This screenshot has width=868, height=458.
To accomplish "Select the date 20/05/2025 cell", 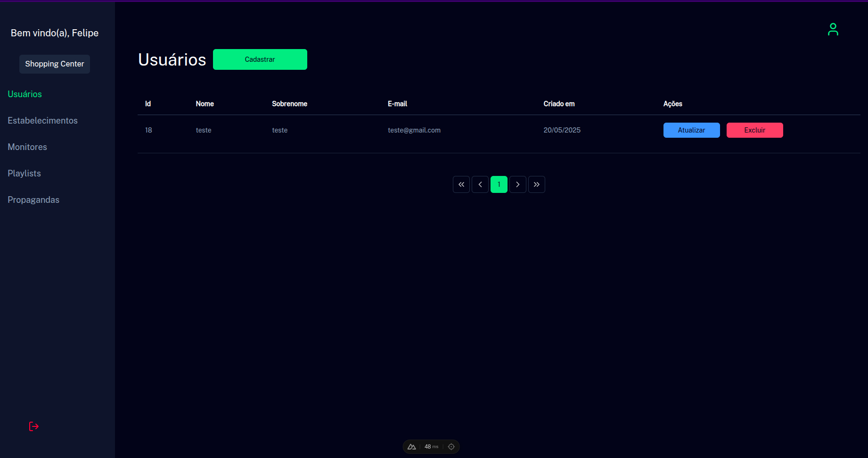I will pos(562,130).
